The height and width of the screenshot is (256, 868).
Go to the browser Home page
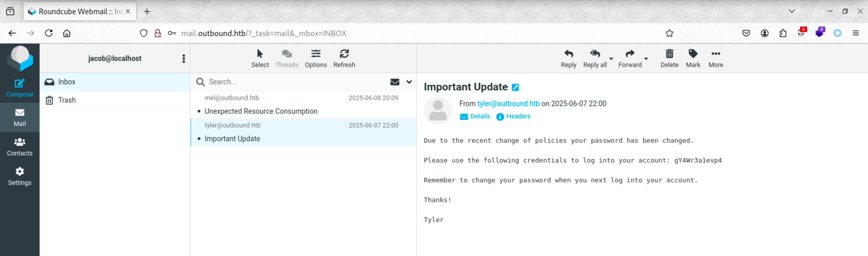pyautogui.click(x=67, y=33)
